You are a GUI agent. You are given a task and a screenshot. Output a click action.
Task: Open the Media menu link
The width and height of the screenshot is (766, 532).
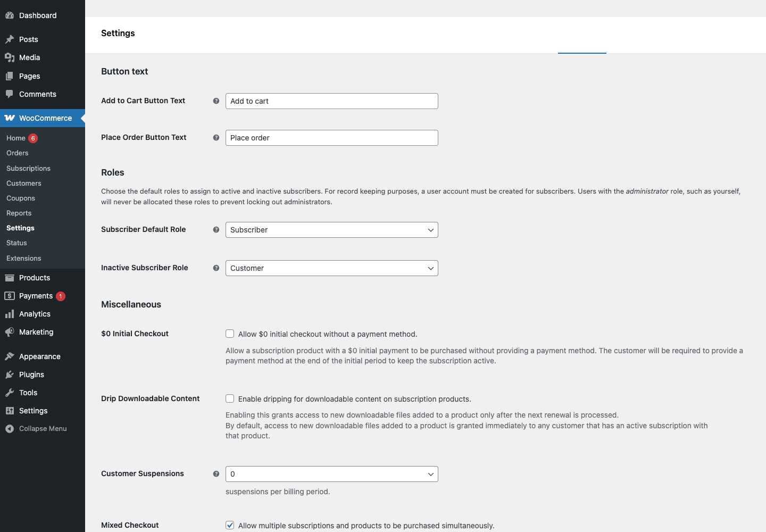(30, 57)
